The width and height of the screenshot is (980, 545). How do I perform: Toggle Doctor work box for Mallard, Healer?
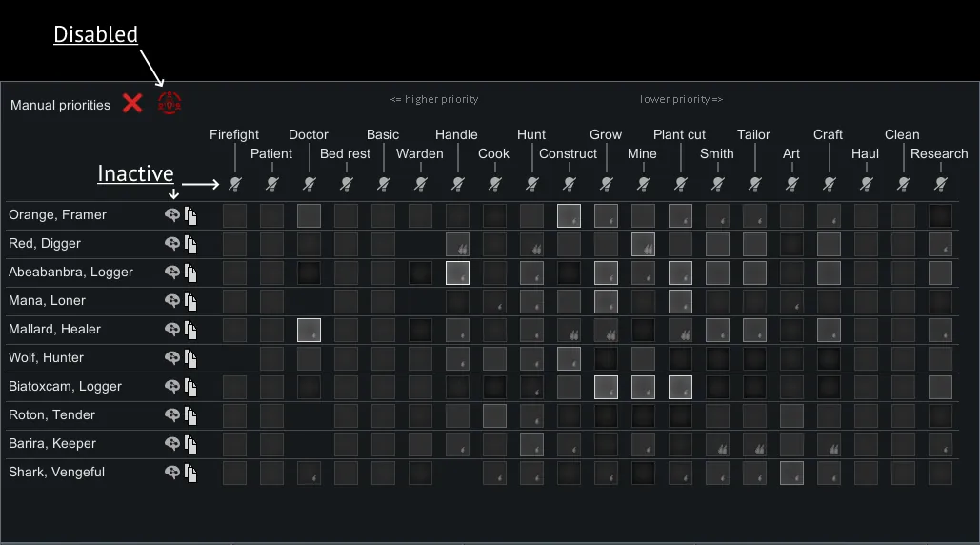309,331
